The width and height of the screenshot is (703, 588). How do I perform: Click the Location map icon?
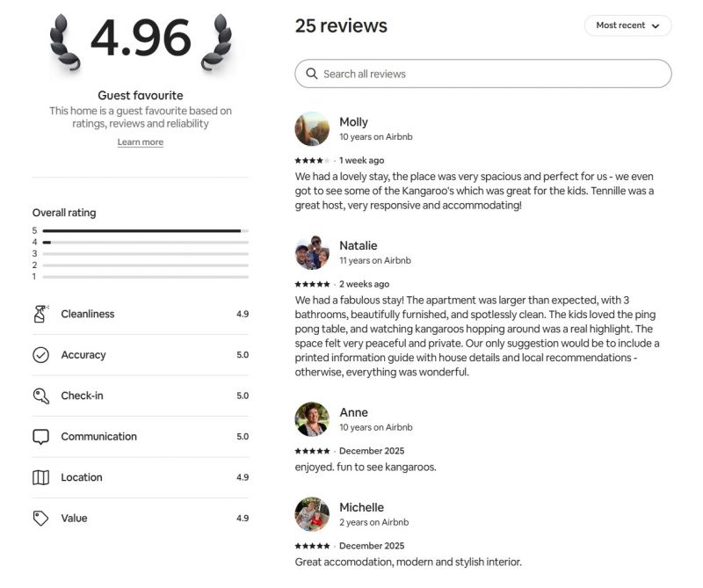click(40, 477)
